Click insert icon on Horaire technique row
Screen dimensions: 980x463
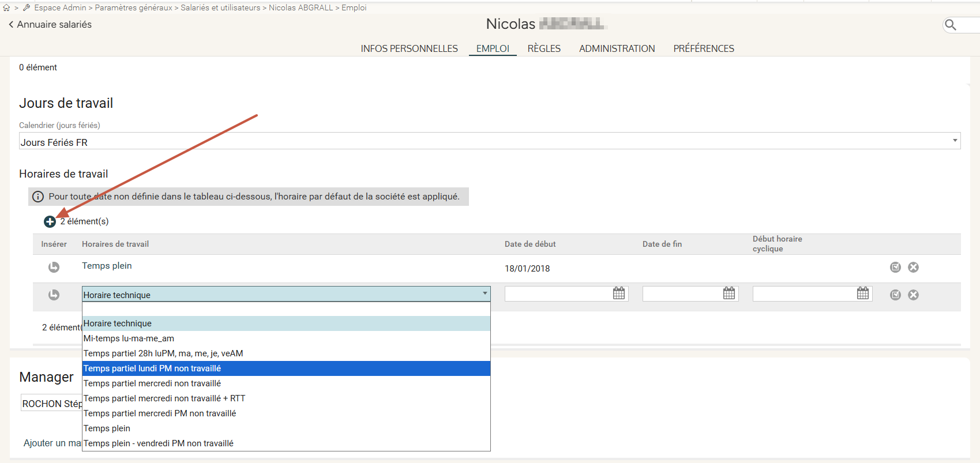pyautogui.click(x=54, y=295)
